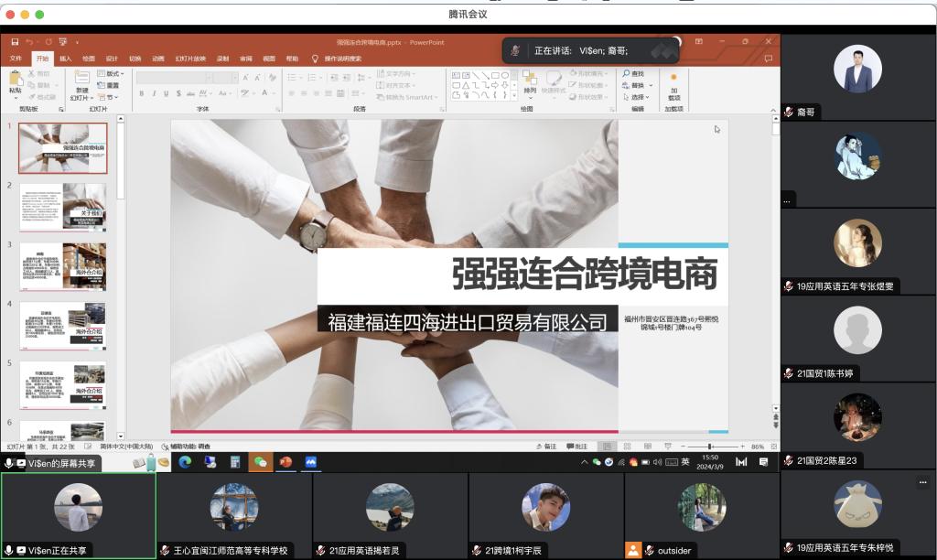Click the PowerPoint taskbar icon
Screen dimensions: 937x560
tap(285, 462)
